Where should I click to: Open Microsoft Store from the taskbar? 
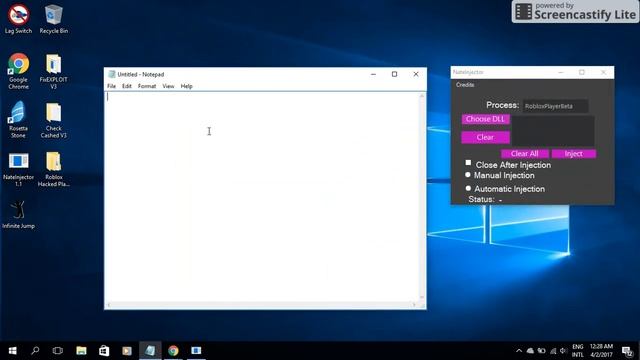pyautogui.click(x=104, y=351)
